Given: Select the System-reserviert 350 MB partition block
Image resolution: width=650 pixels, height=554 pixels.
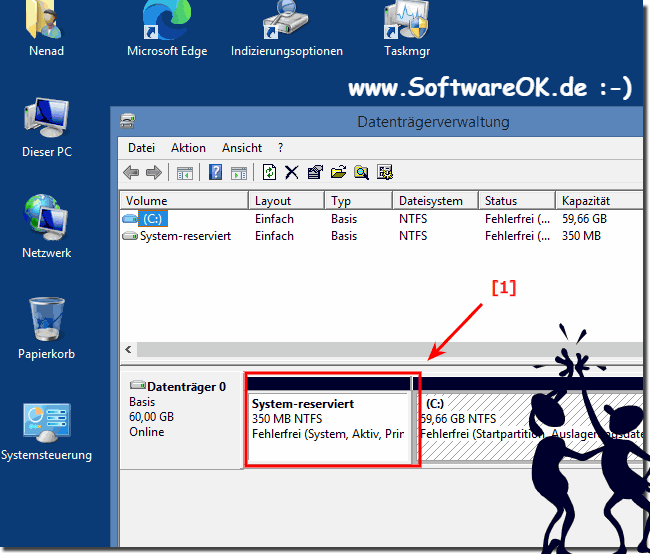Looking at the screenshot, I should point(330,420).
